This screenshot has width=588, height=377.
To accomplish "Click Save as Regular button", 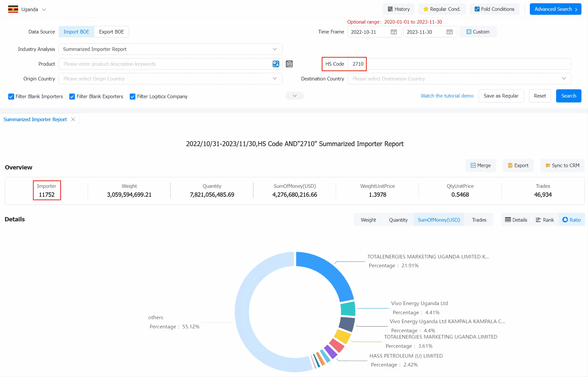I will click(501, 96).
